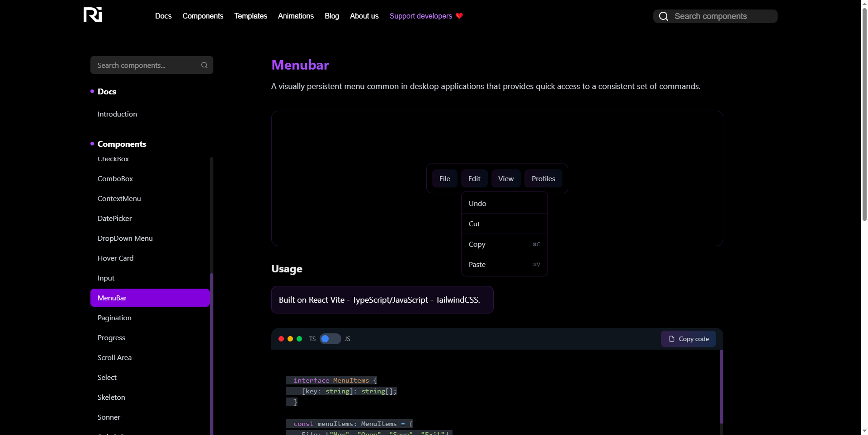Click the sidebar components list scrollbar

212,354
